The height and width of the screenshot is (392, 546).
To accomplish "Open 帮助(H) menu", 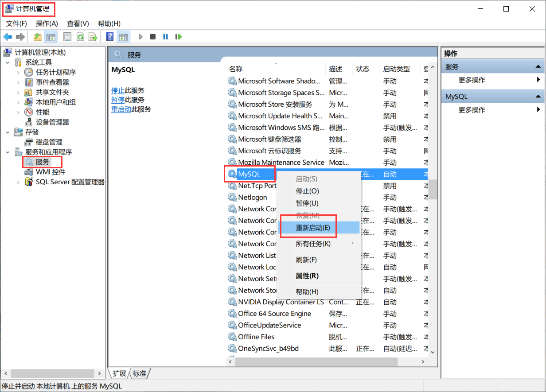I will point(109,23).
